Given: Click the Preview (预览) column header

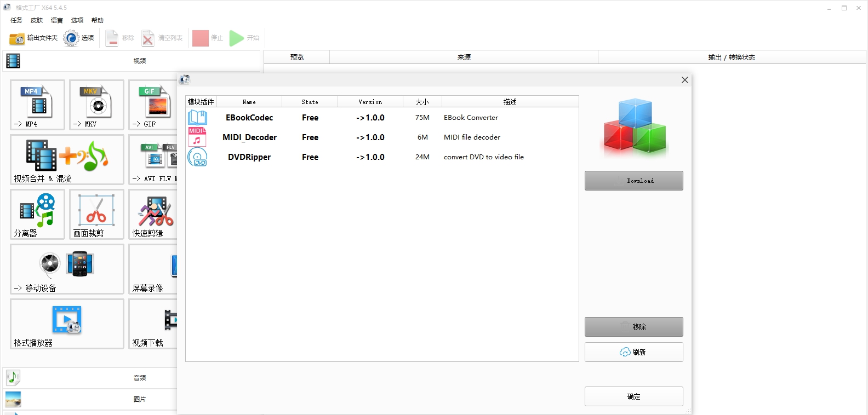Looking at the screenshot, I should click(297, 57).
